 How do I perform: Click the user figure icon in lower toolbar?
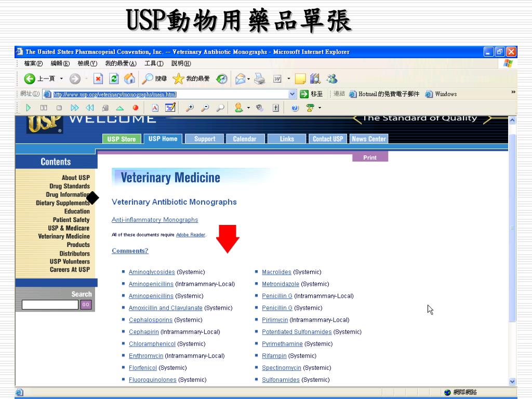pos(239,108)
